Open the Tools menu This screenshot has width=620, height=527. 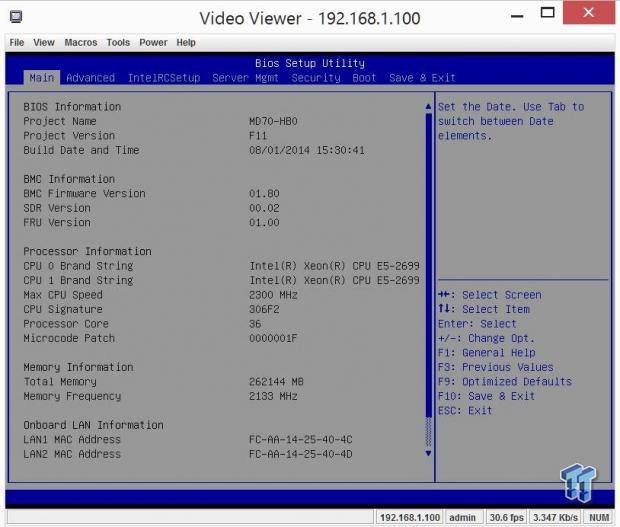[x=118, y=42]
